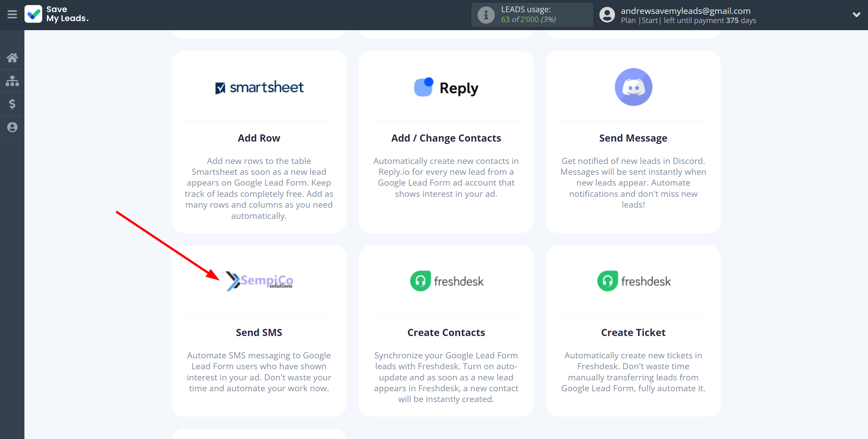Viewport: 868px width, 439px height.
Task: Click the Send SMS description text
Action: pyautogui.click(x=259, y=372)
